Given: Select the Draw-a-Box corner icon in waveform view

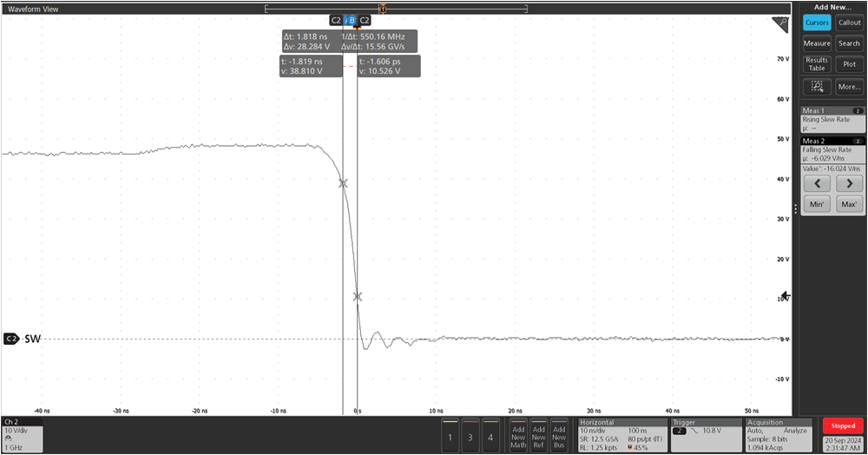Looking at the screenshot, I should [x=780, y=25].
